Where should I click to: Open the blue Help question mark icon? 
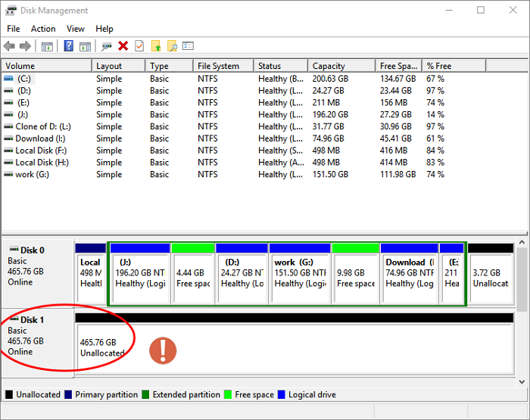tap(69, 46)
